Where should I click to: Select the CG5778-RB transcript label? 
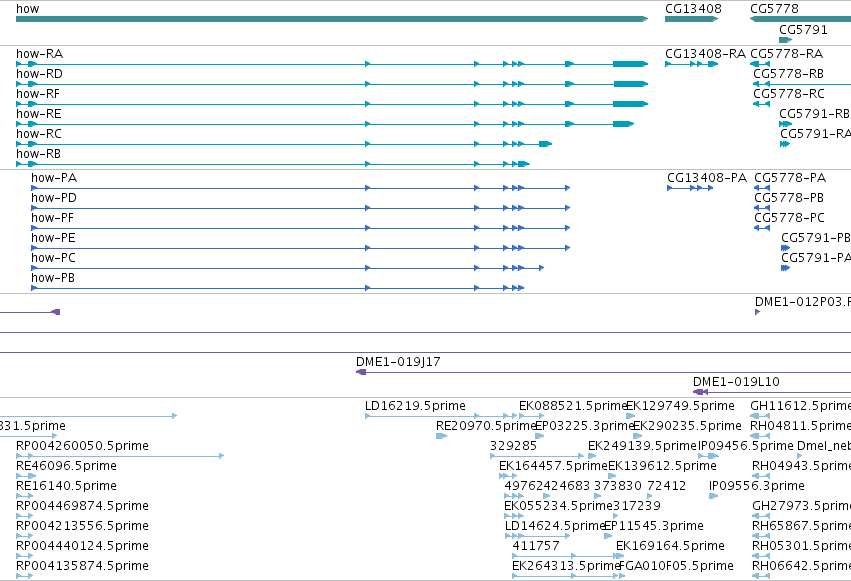789,74
